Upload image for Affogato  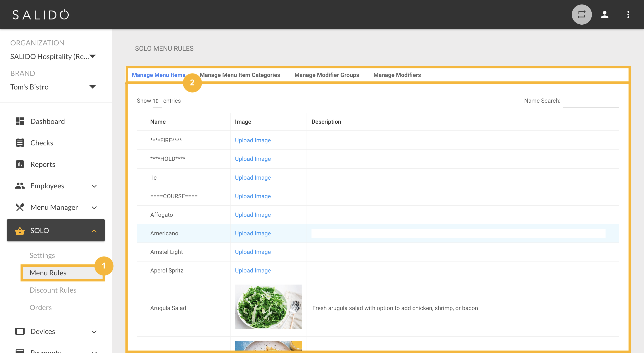point(253,215)
